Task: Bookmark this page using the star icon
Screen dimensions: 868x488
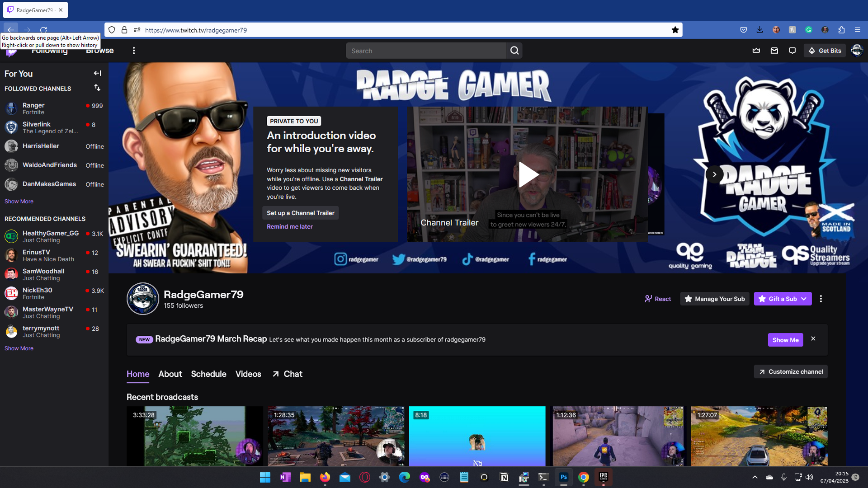Action: [675, 30]
